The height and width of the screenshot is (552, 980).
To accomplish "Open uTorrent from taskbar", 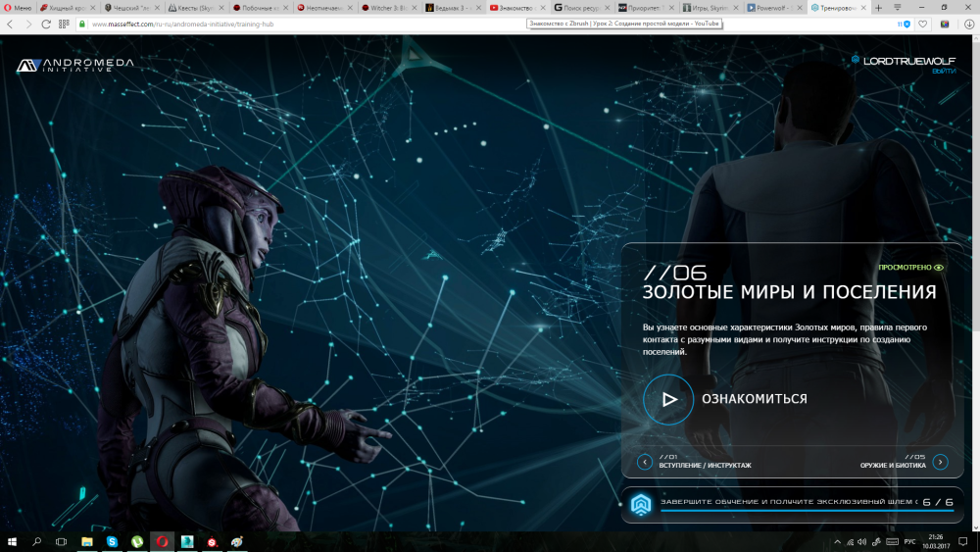I will pos(137,542).
